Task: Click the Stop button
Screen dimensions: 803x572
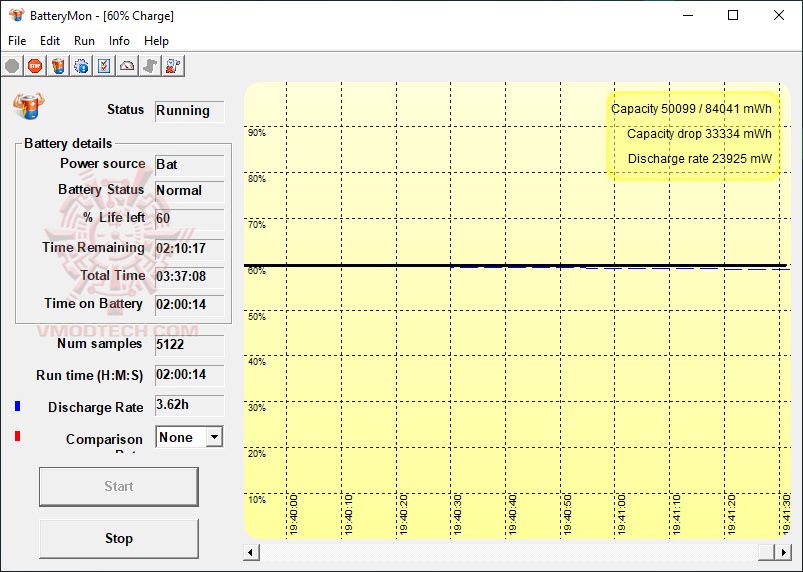Action: [119, 539]
